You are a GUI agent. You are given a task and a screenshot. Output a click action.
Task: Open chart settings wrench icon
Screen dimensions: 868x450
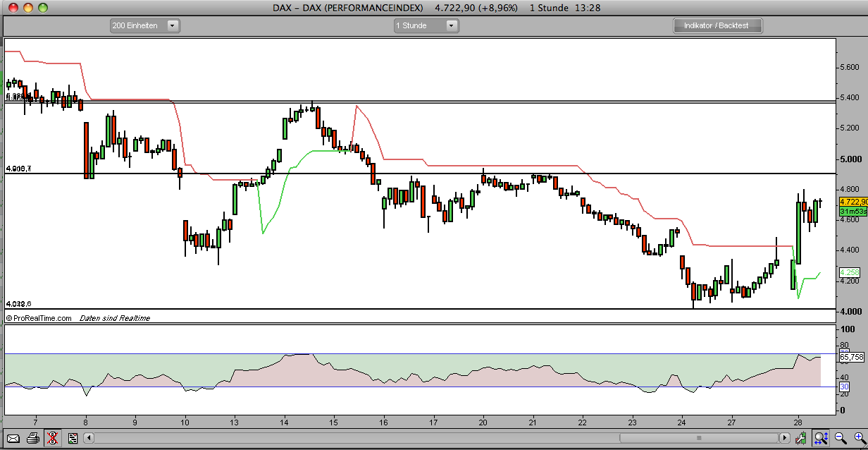click(x=802, y=438)
